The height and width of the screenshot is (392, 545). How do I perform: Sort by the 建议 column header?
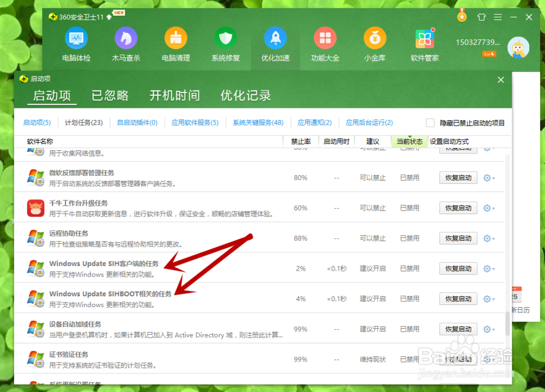pyautogui.click(x=373, y=142)
